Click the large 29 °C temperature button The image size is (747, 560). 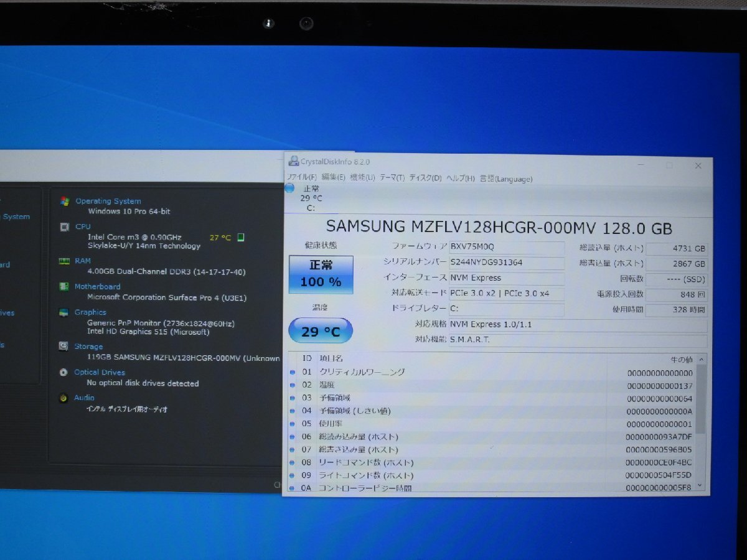coord(321,331)
